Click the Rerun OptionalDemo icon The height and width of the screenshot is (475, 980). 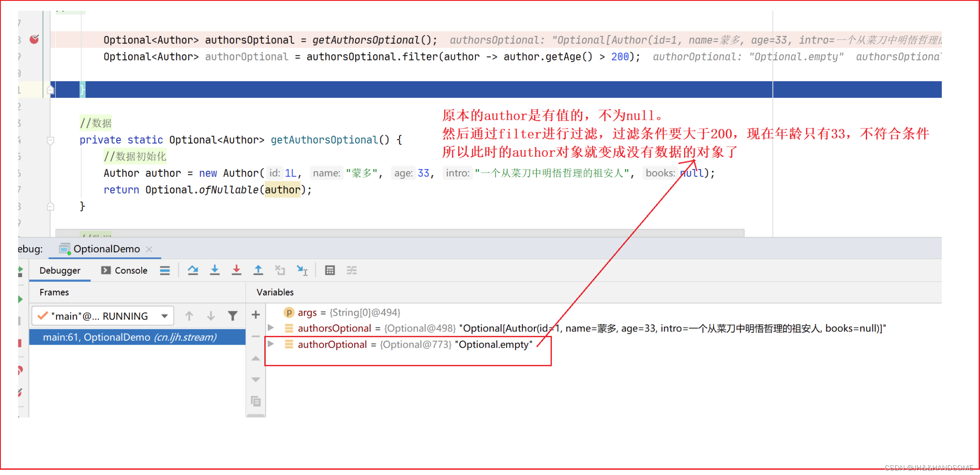coord(20,271)
